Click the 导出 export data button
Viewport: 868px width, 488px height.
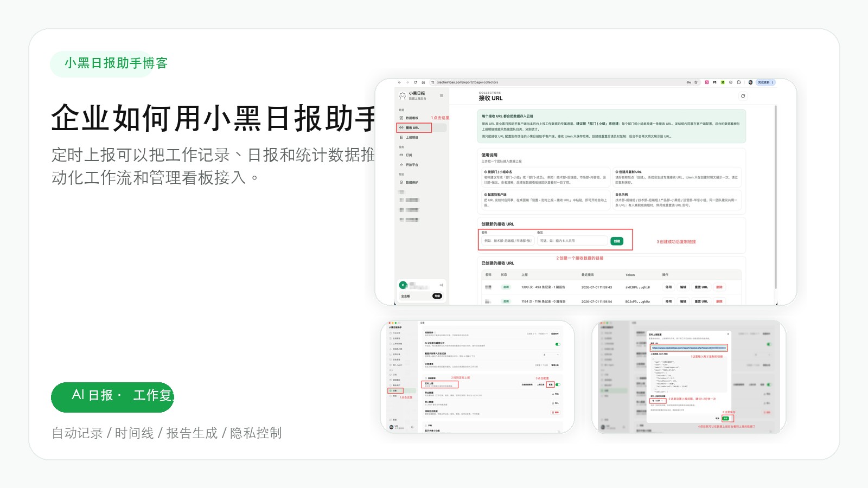point(556,394)
